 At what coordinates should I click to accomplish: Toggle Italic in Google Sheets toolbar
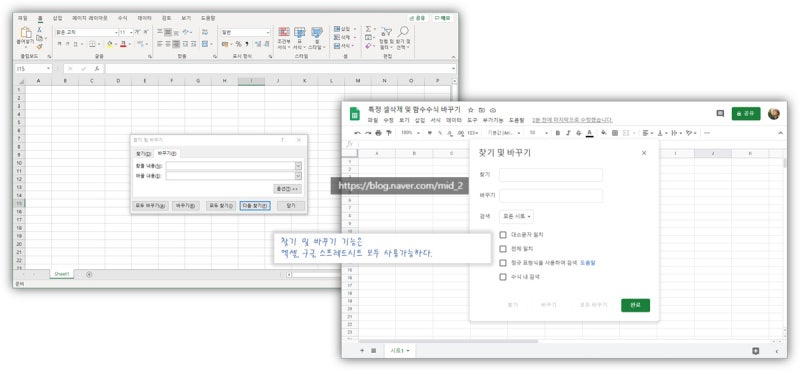pos(568,133)
